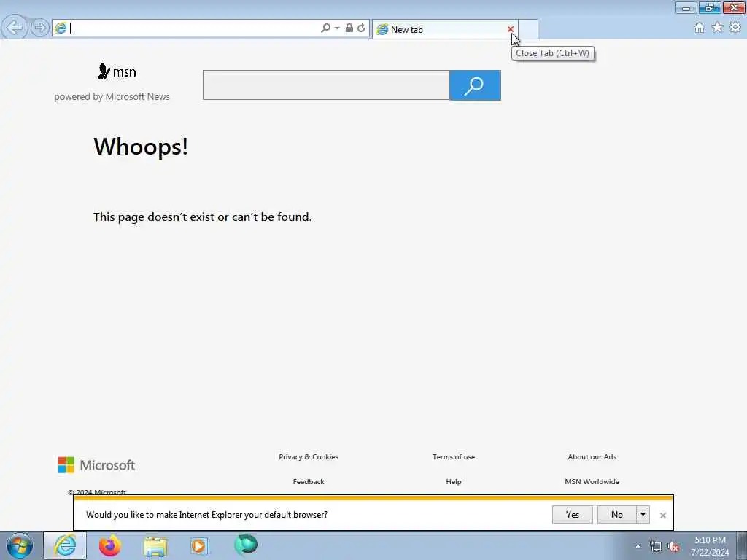747x560 pixels.
Task: Click 'This page doesn't exist' message
Action: coord(203,217)
